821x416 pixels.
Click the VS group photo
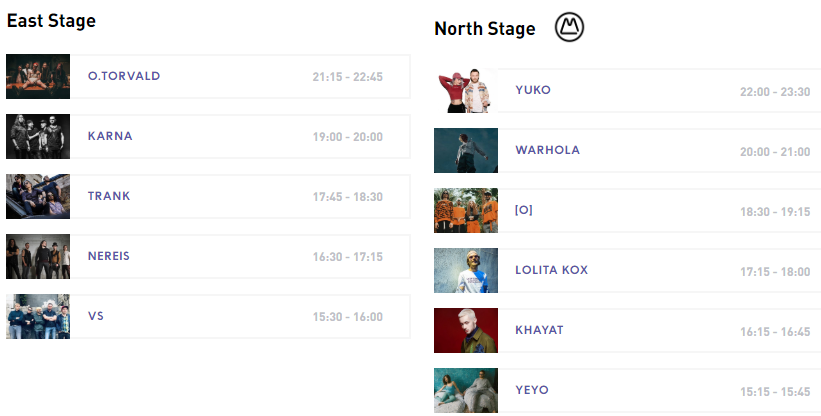[x=38, y=317]
